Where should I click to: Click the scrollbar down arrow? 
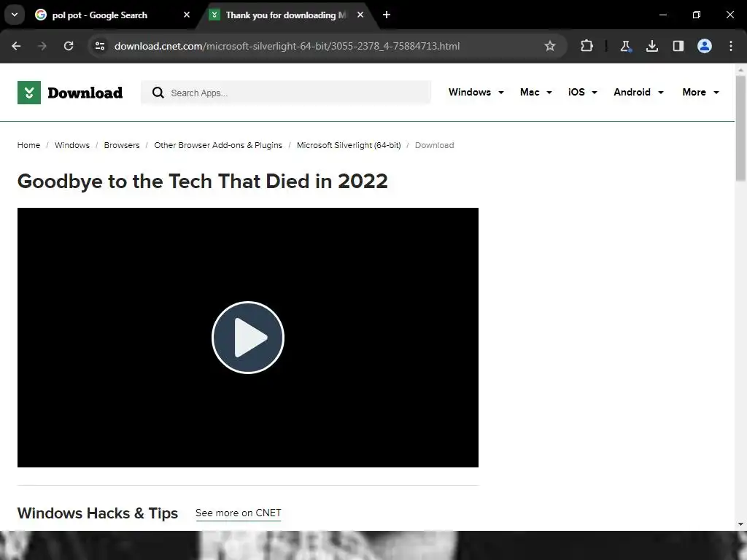click(x=740, y=524)
